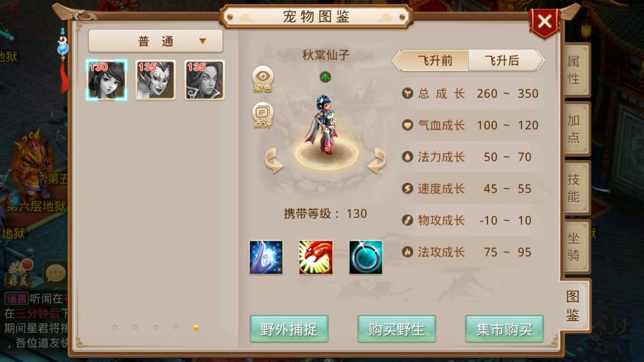Open the 染色 dye eye icon
This screenshot has width=644, height=362.
click(262, 79)
